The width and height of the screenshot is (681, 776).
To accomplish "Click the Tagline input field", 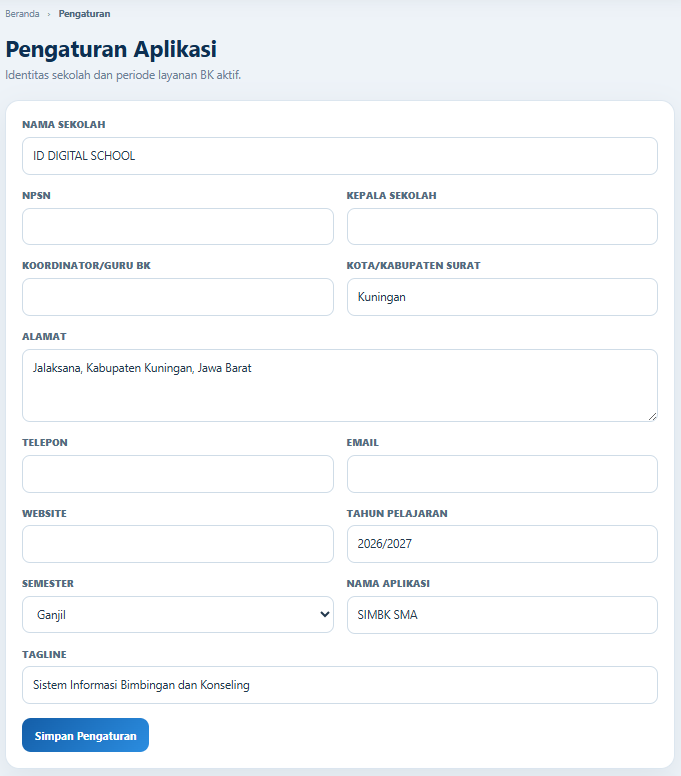I will pos(340,685).
